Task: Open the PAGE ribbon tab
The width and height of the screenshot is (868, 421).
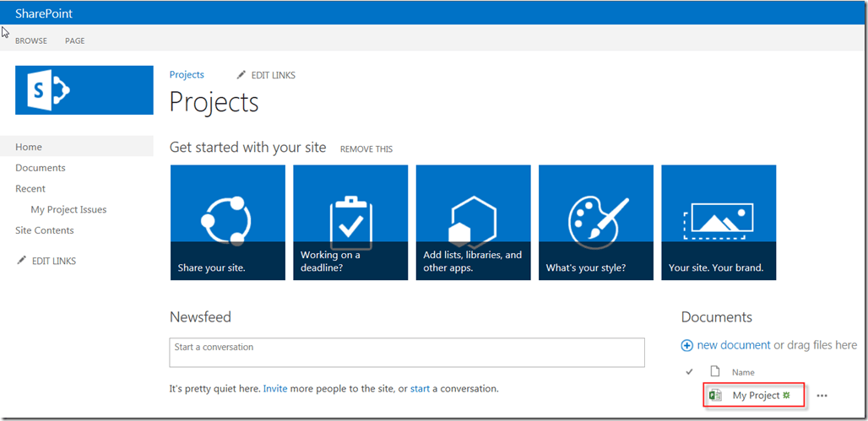Action: pyautogui.click(x=75, y=40)
